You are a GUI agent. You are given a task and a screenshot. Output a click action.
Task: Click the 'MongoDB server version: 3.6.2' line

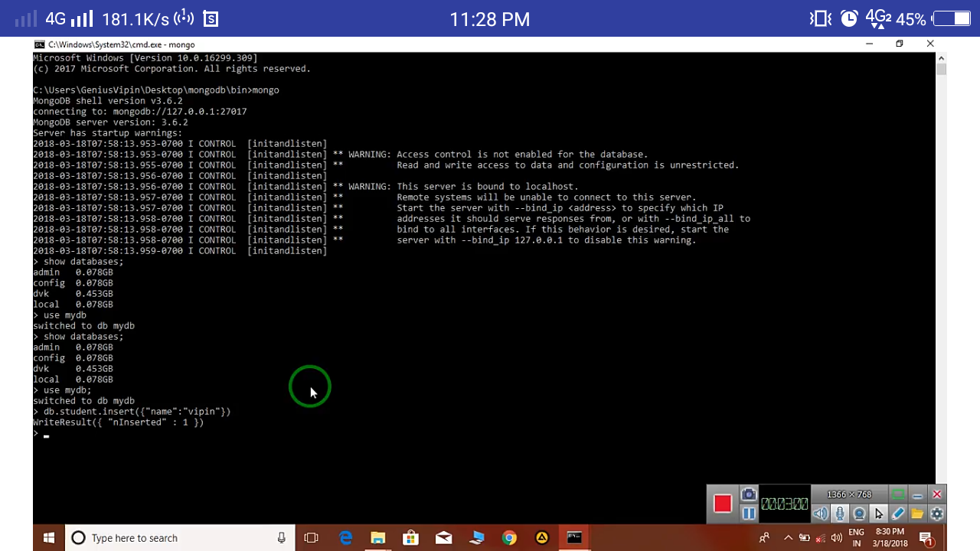(x=110, y=122)
